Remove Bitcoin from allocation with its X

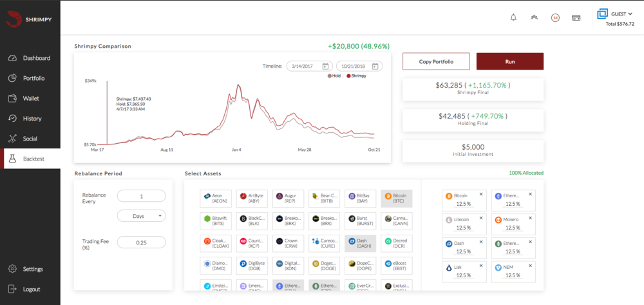pyautogui.click(x=481, y=194)
